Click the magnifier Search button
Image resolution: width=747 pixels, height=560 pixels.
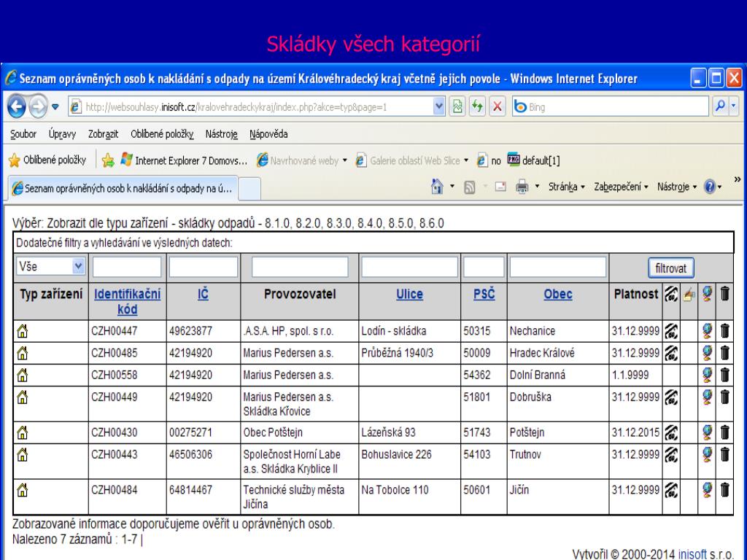coord(720,106)
